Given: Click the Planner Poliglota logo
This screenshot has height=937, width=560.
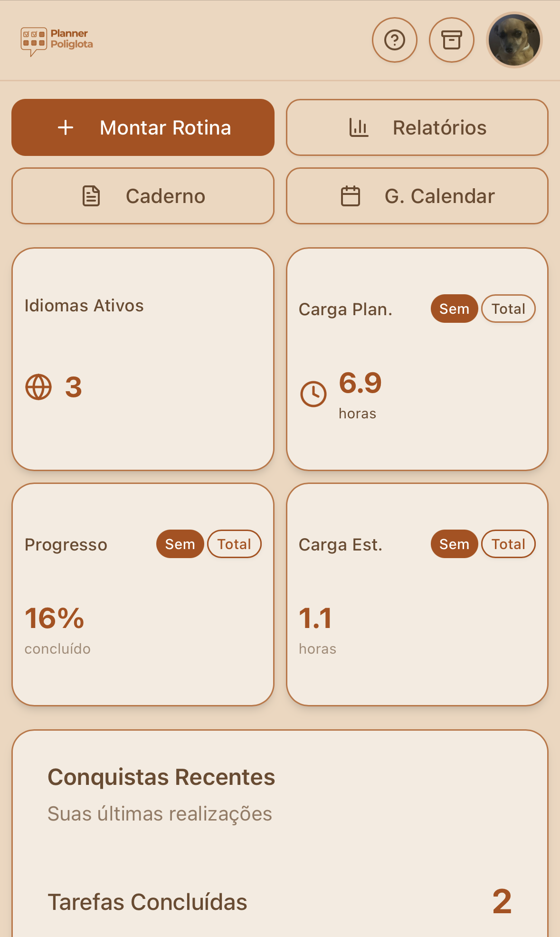Looking at the screenshot, I should pyautogui.click(x=57, y=40).
